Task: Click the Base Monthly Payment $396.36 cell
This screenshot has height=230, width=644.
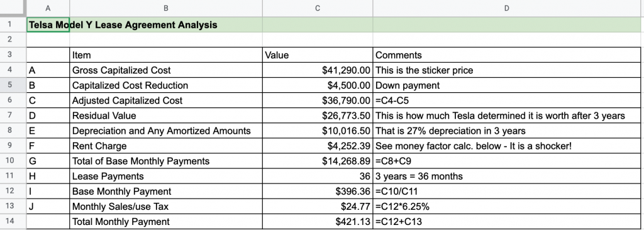Action: pyautogui.click(x=318, y=192)
